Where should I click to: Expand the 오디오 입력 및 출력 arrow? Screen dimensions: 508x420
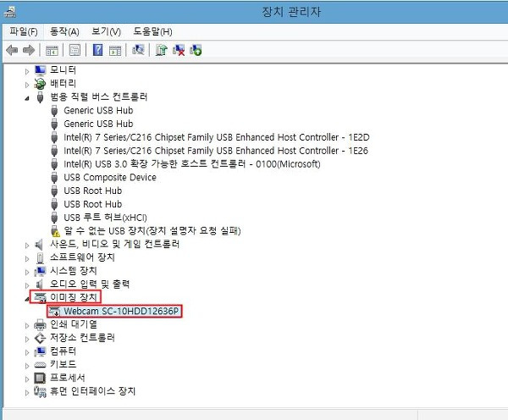pos(27,285)
